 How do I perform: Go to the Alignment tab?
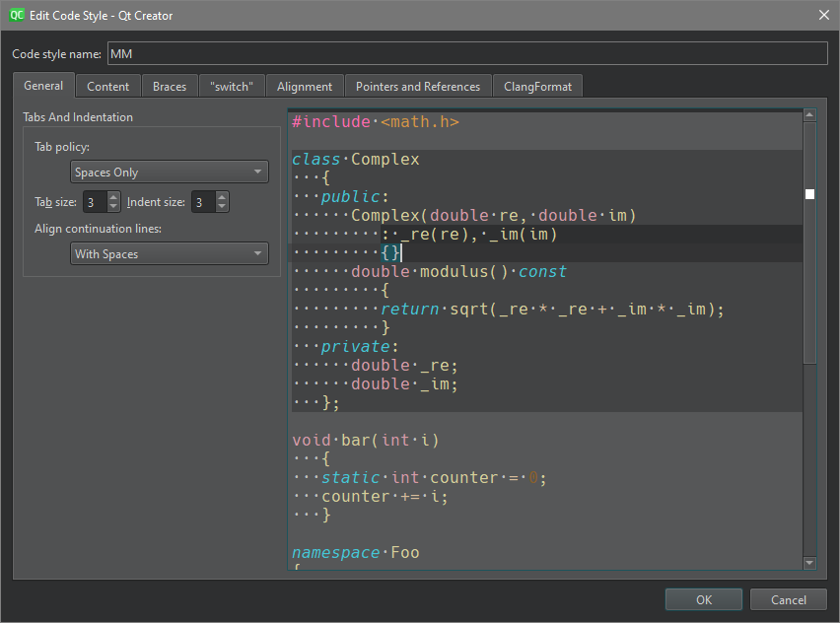pos(305,87)
